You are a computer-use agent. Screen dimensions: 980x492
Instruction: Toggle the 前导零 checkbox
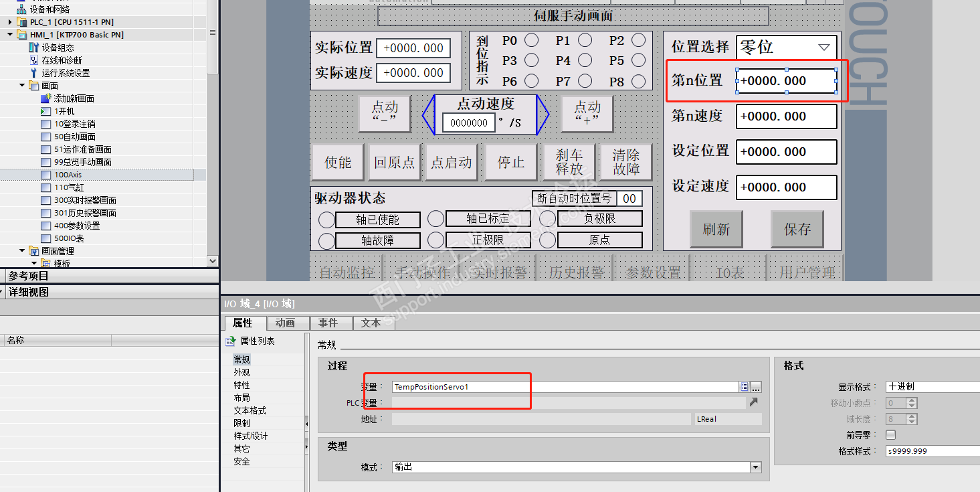(x=891, y=434)
